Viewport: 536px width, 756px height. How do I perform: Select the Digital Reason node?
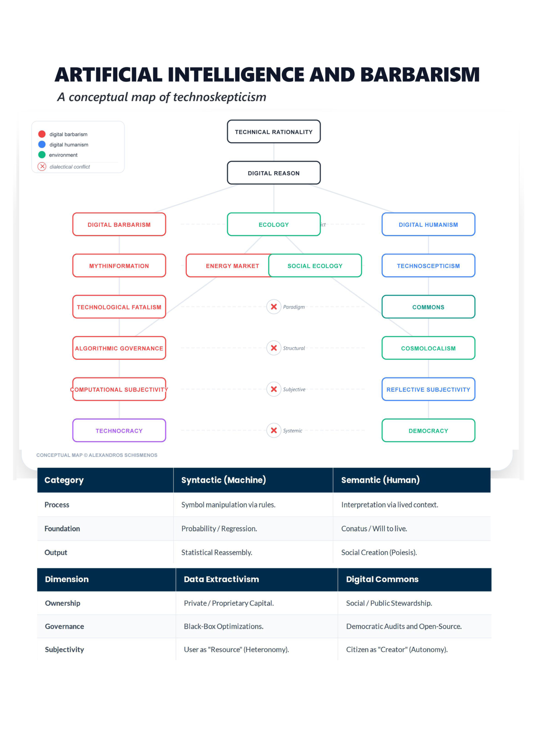coord(274,173)
